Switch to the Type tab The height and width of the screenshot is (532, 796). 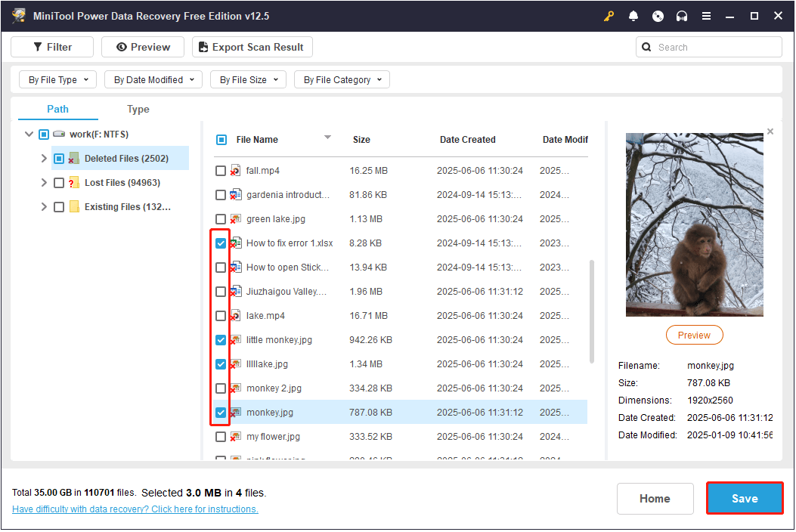pos(138,109)
